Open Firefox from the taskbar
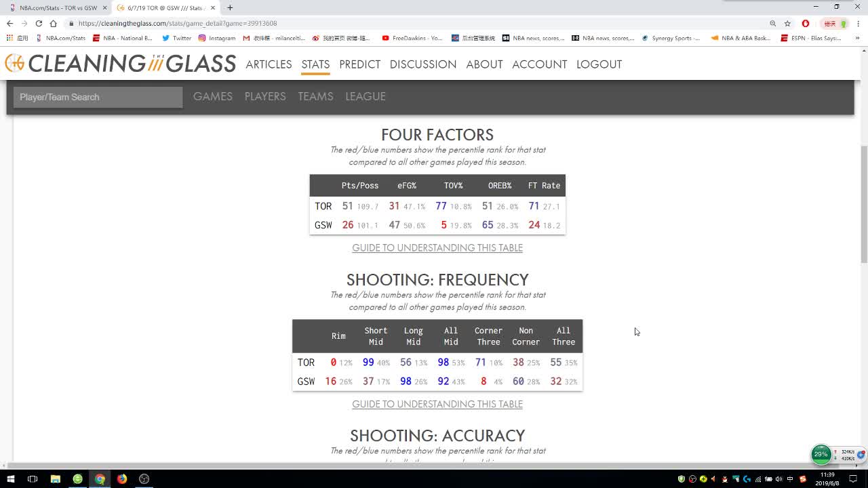Viewport: 868px width, 488px height. point(122,479)
